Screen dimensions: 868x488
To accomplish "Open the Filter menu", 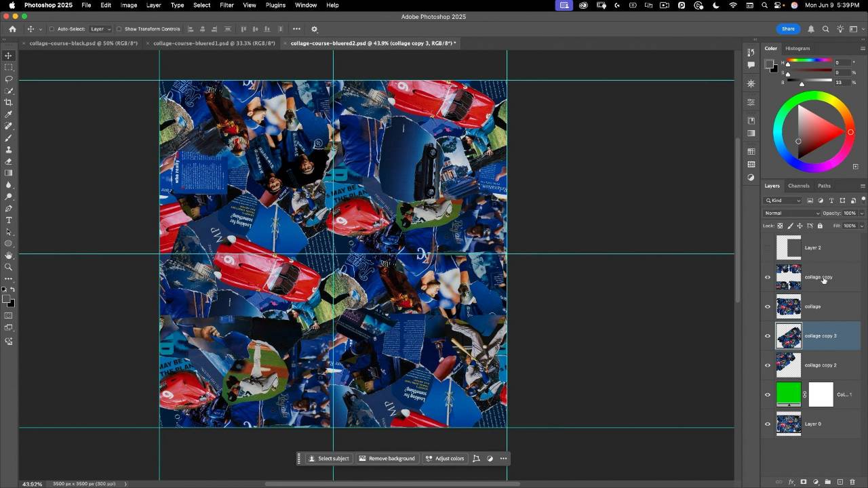I will coord(226,5).
